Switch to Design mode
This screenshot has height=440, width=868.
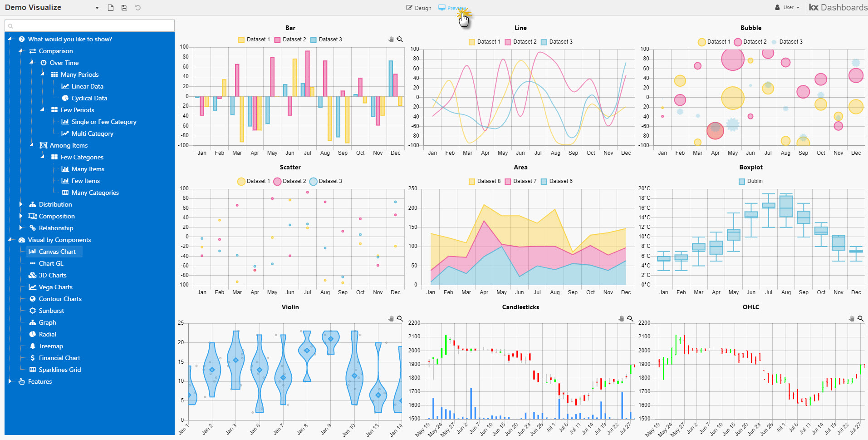[418, 8]
